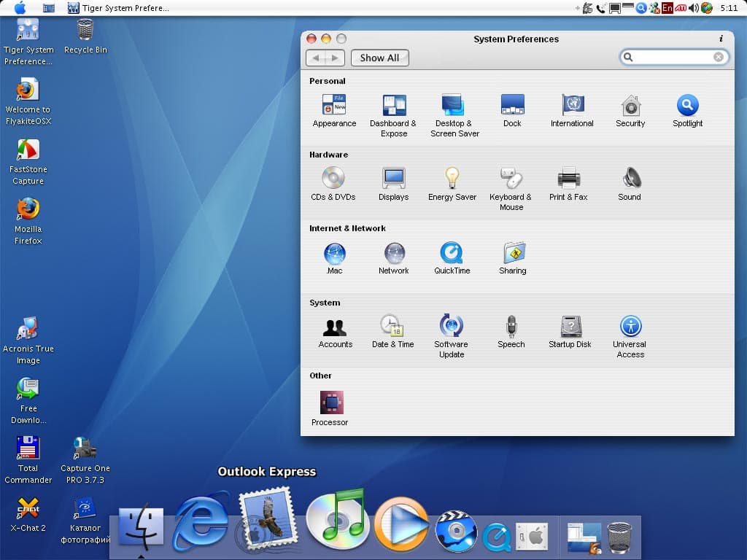Screen dimensions: 747x560
Task: Launch Outlook Express from the dock
Action: 266,520
